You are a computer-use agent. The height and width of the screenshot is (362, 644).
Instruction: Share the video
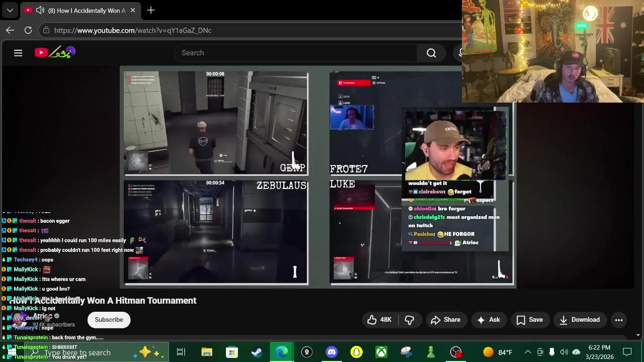pos(445,320)
